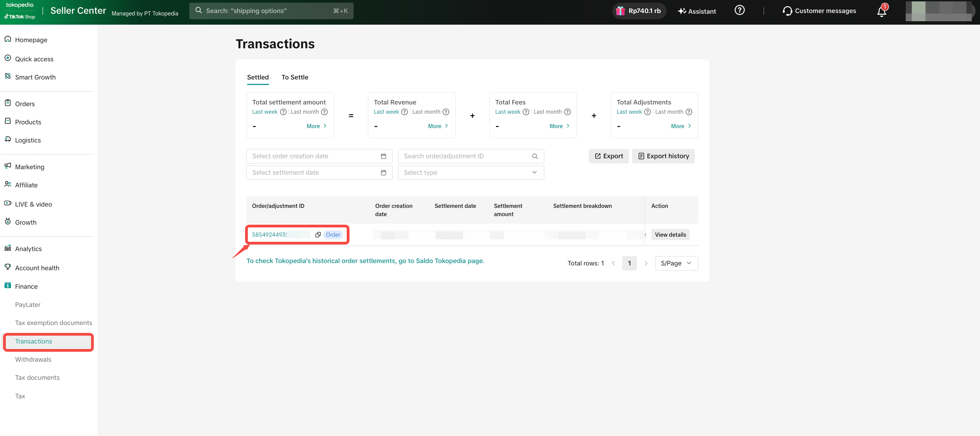Go to next page arrow in pagination
The image size is (980, 436).
coord(646,263)
